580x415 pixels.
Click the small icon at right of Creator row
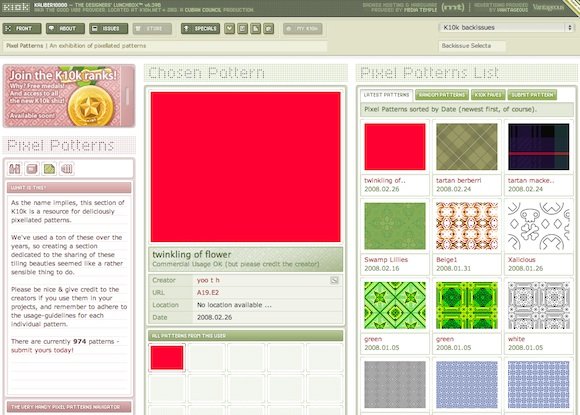point(334,280)
